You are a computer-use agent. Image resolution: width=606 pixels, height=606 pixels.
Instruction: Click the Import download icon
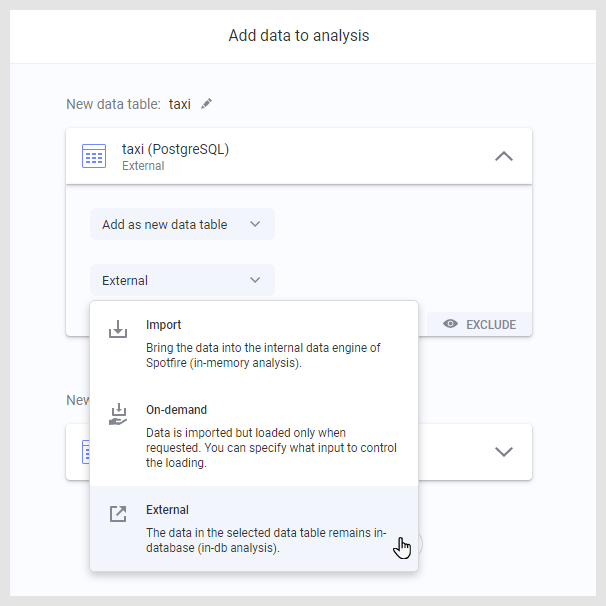point(118,329)
